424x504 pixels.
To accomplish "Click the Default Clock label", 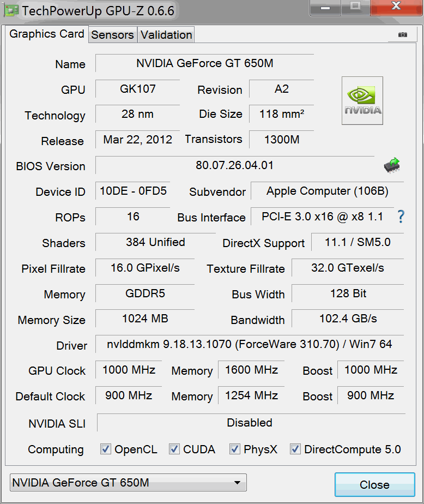I will click(50, 397).
